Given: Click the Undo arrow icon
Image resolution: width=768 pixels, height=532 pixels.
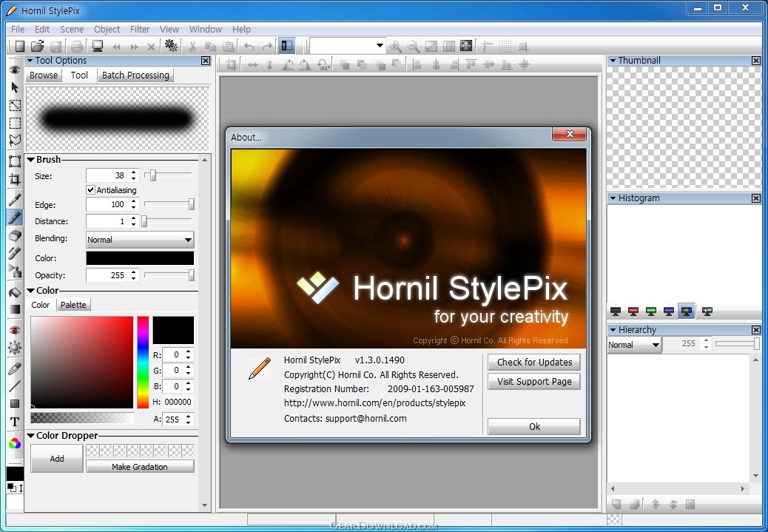Looking at the screenshot, I should (x=249, y=47).
